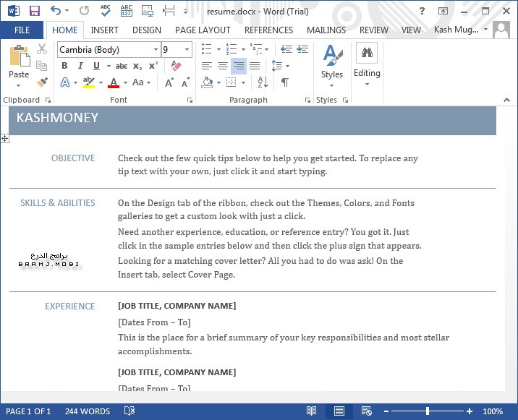Click the first [JOB TITLE, COMPANY NAME] placeholder

[177, 306]
